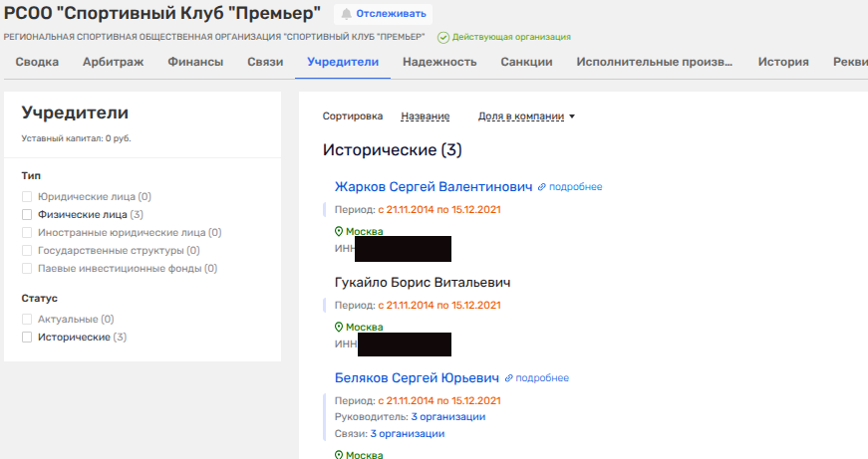The width and height of the screenshot is (868, 459).
Task: Open Жарков Сергей Валентинович profile link
Action: pos(434,187)
